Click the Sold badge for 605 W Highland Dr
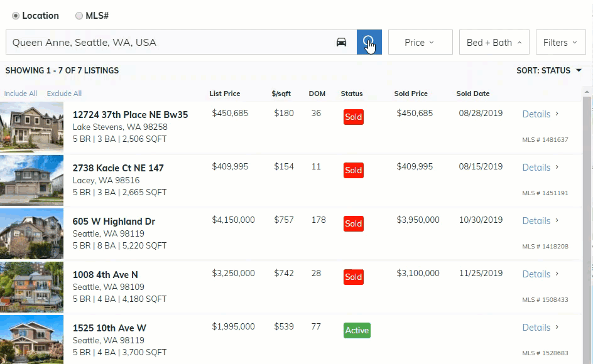Screen dimensions: 593x364 click(353, 223)
